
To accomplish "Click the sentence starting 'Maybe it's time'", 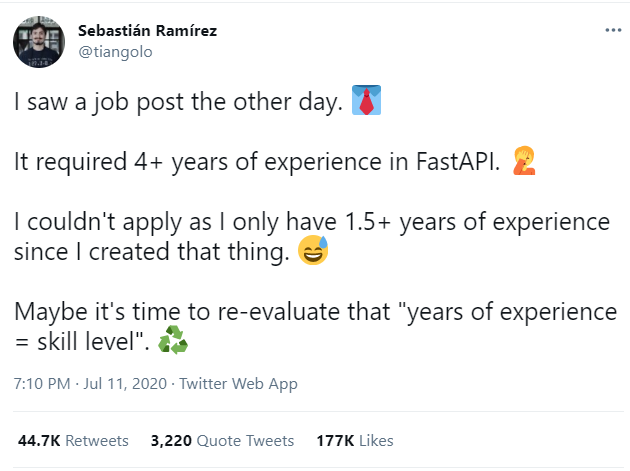I will click(314, 313).
